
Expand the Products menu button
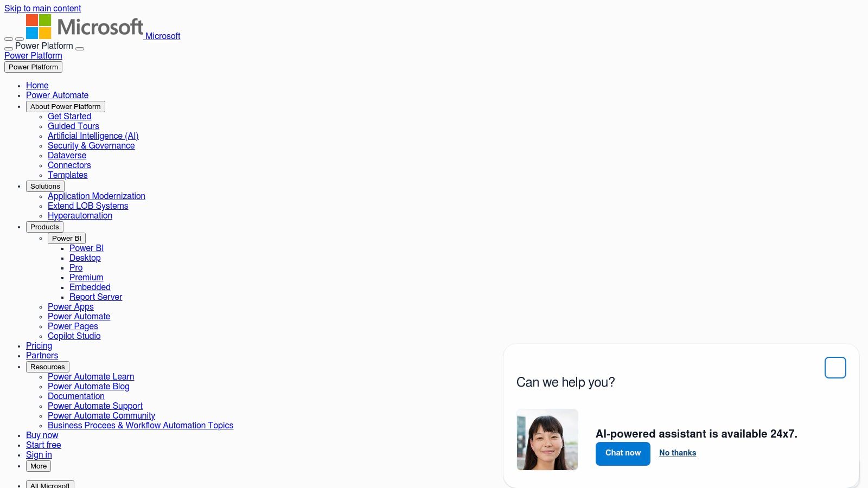tap(44, 227)
